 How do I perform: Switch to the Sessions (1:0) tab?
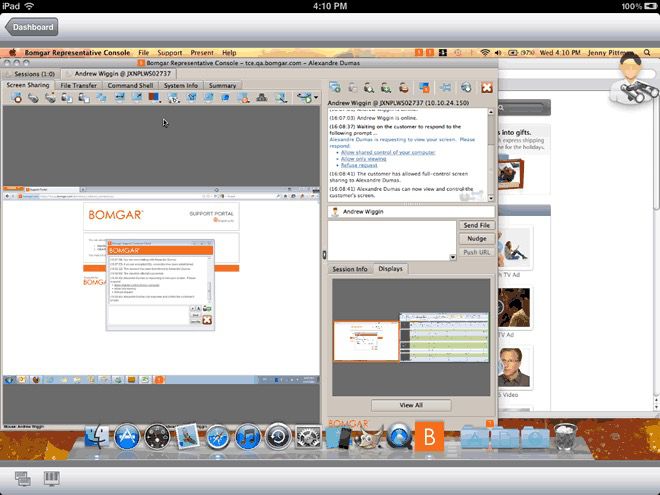[30, 74]
